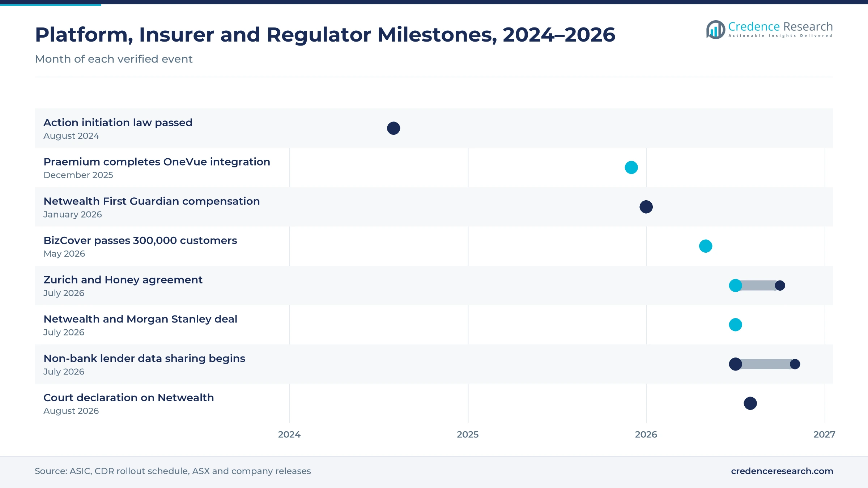
Task: Click the Zurich and Honey agreement cyan start dot
Action: (x=735, y=286)
